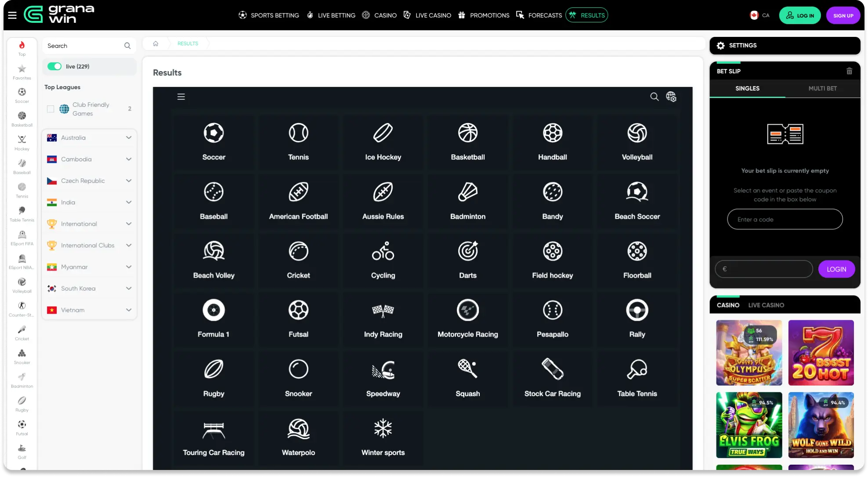Switch to the MULTI BET tab
Viewport: 868px width, 477px height.
822,88
